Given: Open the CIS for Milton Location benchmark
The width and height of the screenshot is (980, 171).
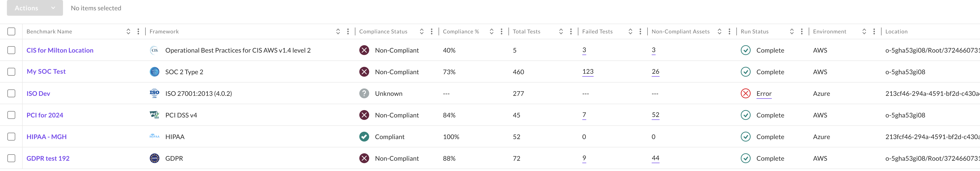Looking at the screenshot, I should [60, 50].
